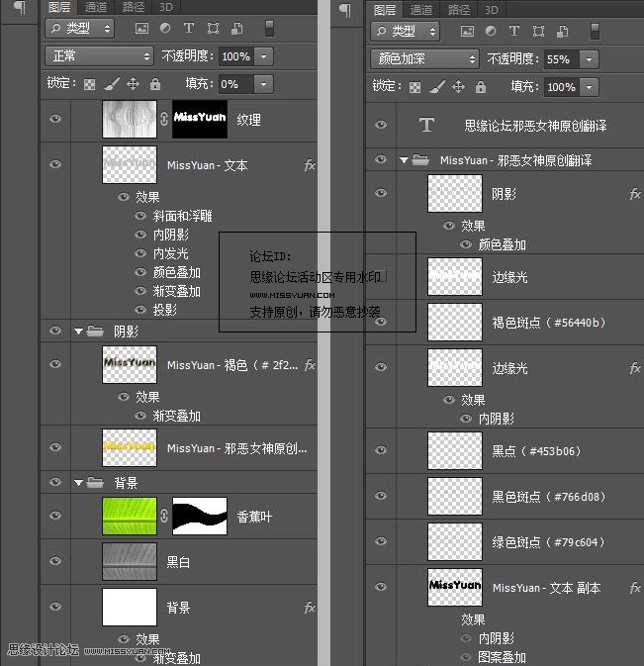Hide the 褐色斑点 (#56440b) layer

coord(381,322)
